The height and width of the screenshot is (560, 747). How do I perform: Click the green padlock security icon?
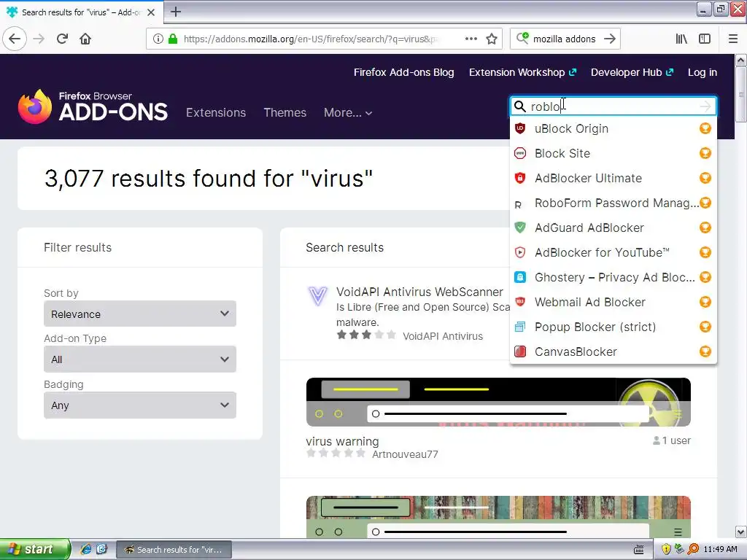coord(173,39)
